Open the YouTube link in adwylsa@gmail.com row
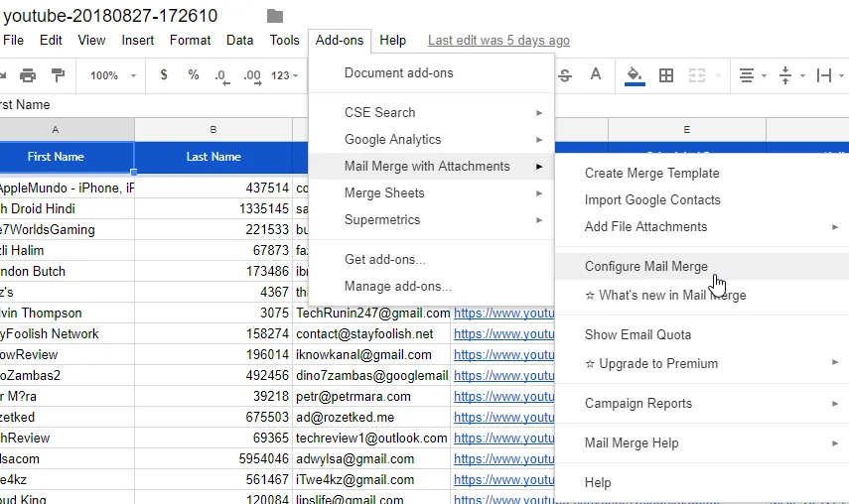 pyautogui.click(x=503, y=458)
